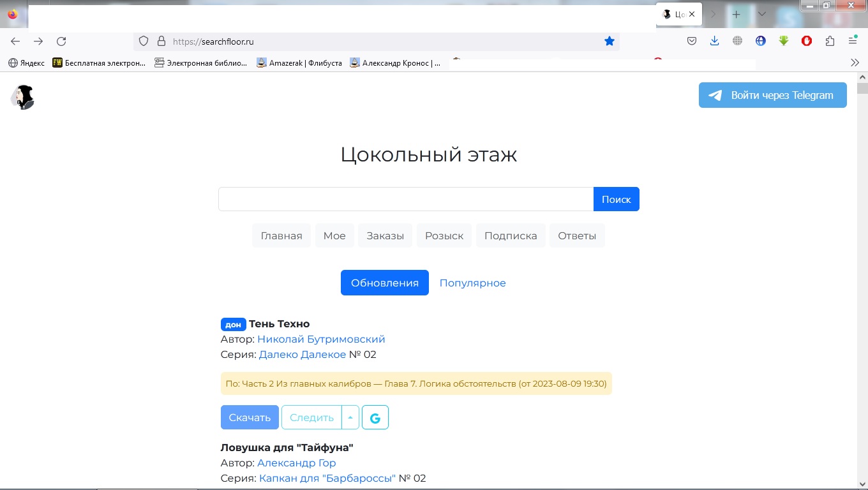Switch to the Популярное tab
Viewport: 868px width, 490px height.
pyautogui.click(x=472, y=283)
